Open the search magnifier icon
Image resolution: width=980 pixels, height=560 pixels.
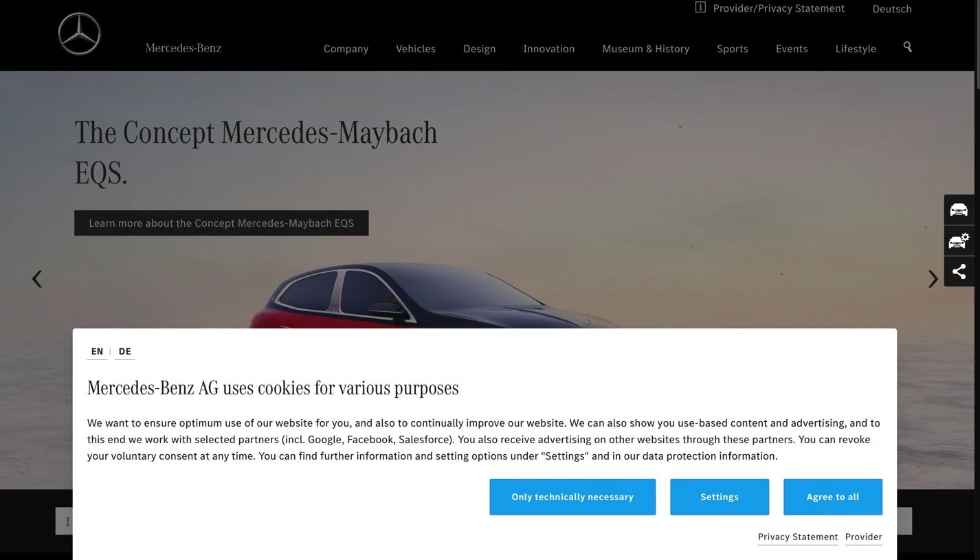coord(908,47)
